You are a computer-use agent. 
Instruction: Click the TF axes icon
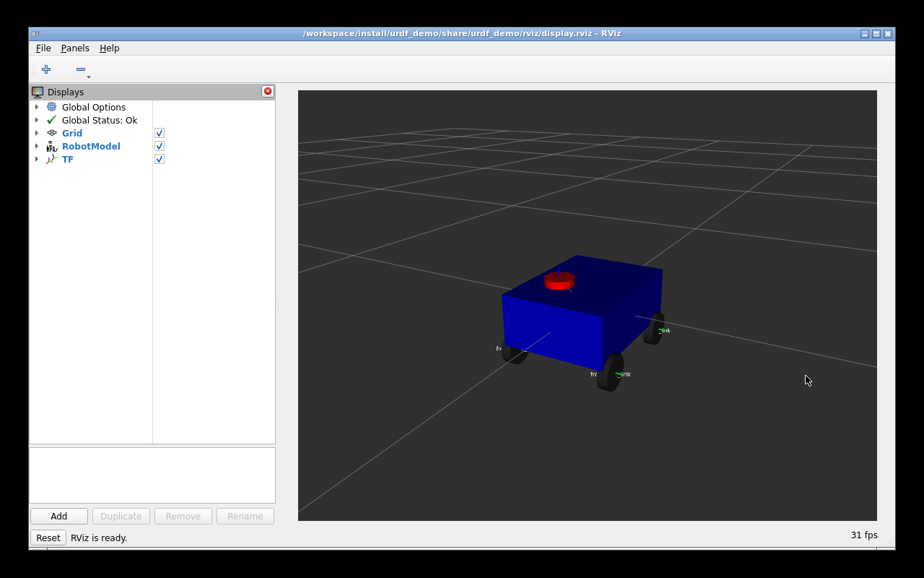click(x=52, y=159)
